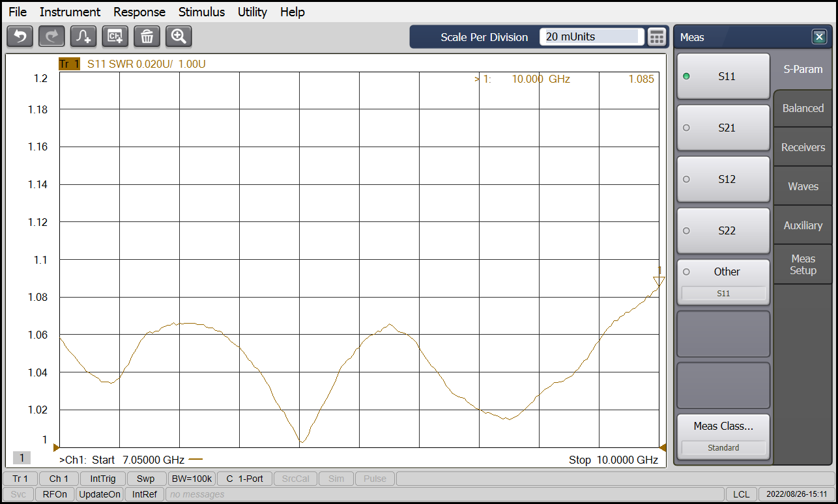The width and height of the screenshot is (838, 504).
Task: Select the S12 measurement
Action: pyautogui.click(x=723, y=179)
